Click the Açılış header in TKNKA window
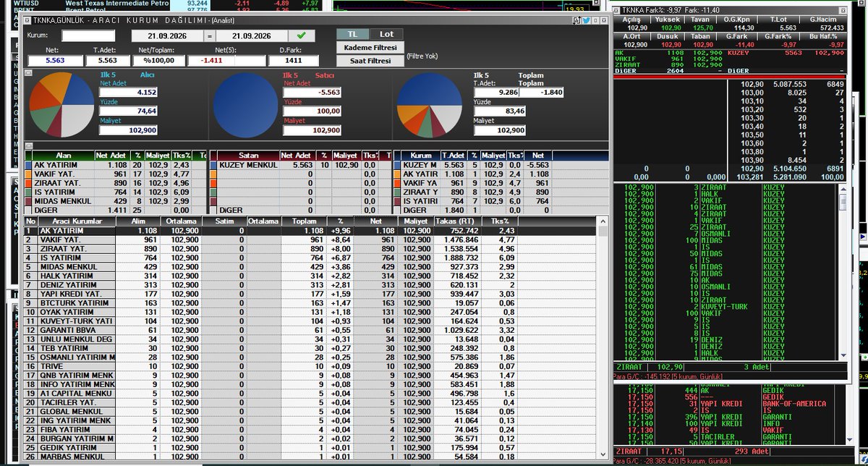Viewport: 868px width, 466px height. pos(631,20)
